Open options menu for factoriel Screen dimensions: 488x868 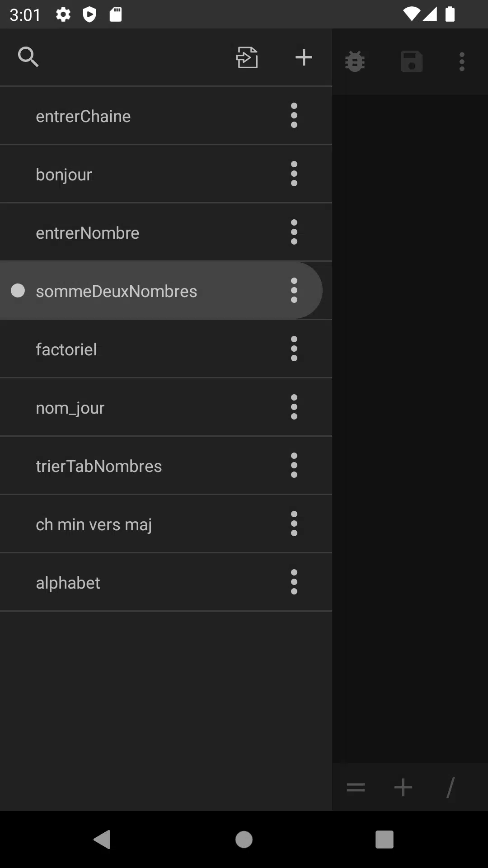tap(294, 349)
